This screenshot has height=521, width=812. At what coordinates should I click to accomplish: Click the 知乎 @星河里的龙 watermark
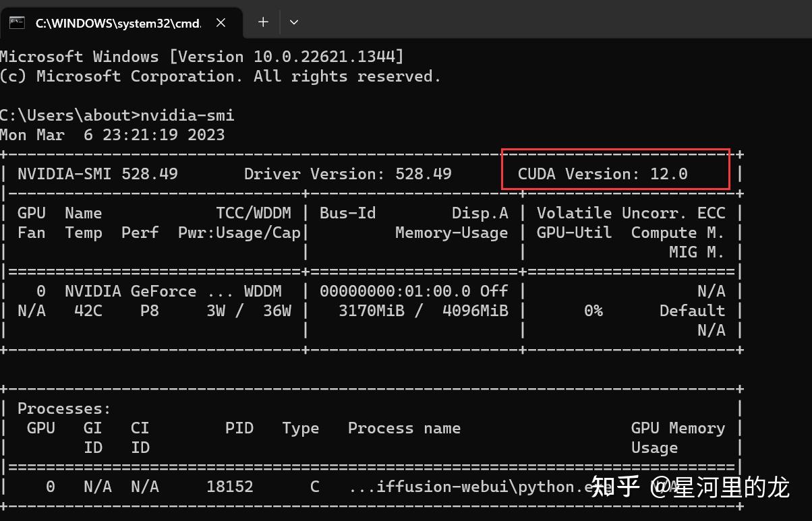tap(689, 487)
